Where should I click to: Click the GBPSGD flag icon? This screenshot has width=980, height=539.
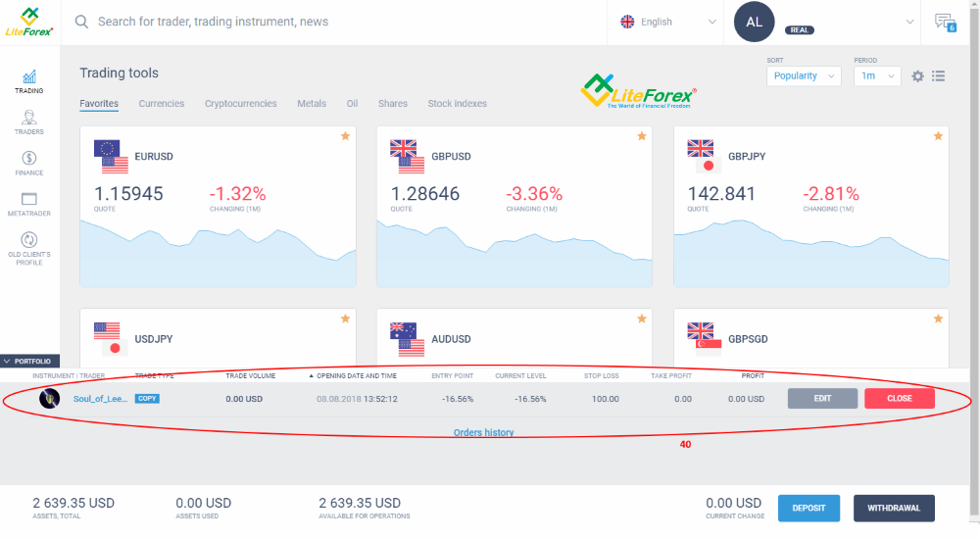(704, 339)
